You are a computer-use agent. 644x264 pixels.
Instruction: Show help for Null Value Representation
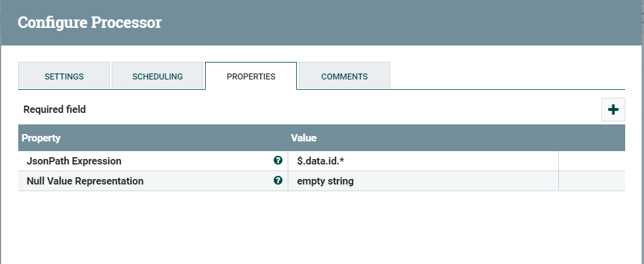pos(278,181)
